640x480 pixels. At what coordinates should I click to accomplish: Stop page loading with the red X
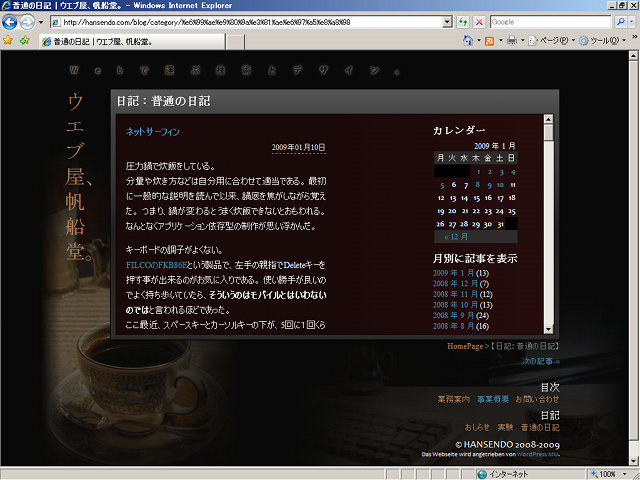point(479,22)
